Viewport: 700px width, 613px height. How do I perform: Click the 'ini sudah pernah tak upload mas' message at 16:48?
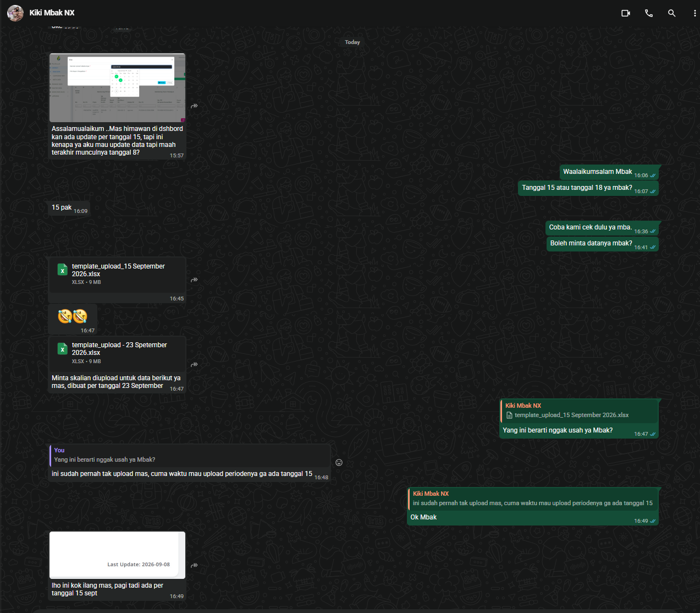click(x=182, y=474)
